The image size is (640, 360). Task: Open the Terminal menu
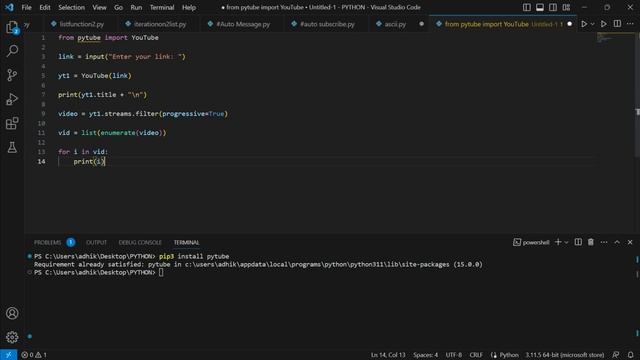(x=162, y=7)
